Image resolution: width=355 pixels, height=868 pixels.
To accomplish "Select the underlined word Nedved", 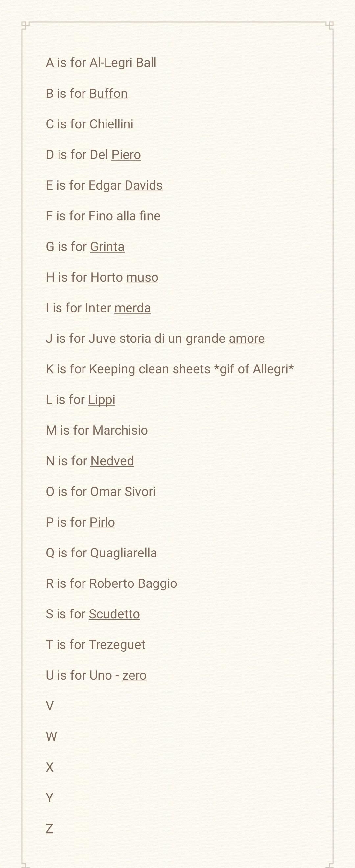I will pos(112,461).
